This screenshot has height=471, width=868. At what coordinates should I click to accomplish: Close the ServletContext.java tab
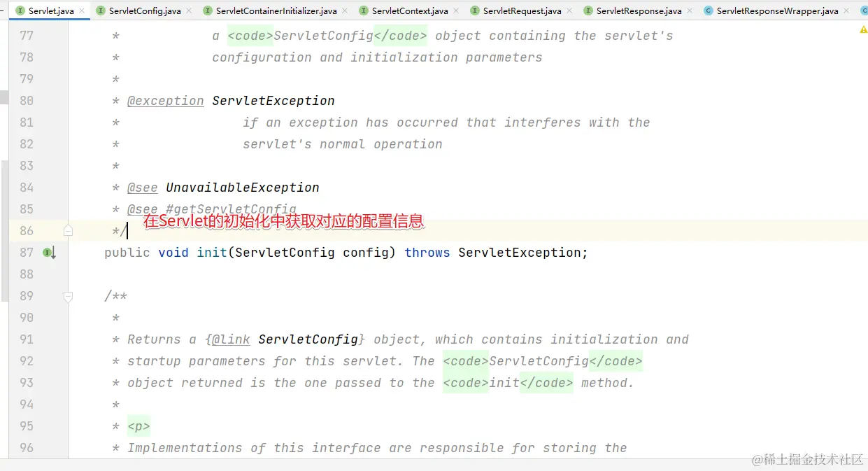457,11
